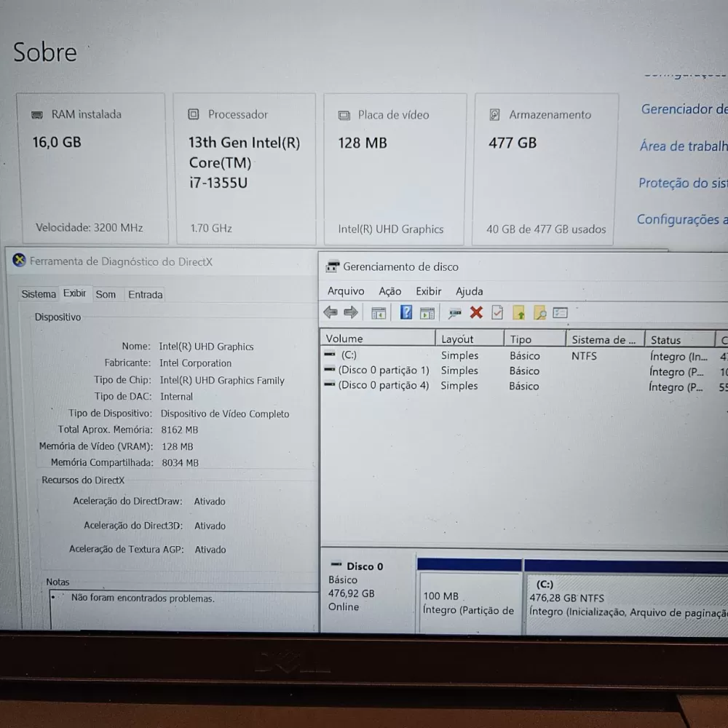Select the Disco 0 partição 1 row
The width and height of the screenshot is (728, 728).
point(525,371)
